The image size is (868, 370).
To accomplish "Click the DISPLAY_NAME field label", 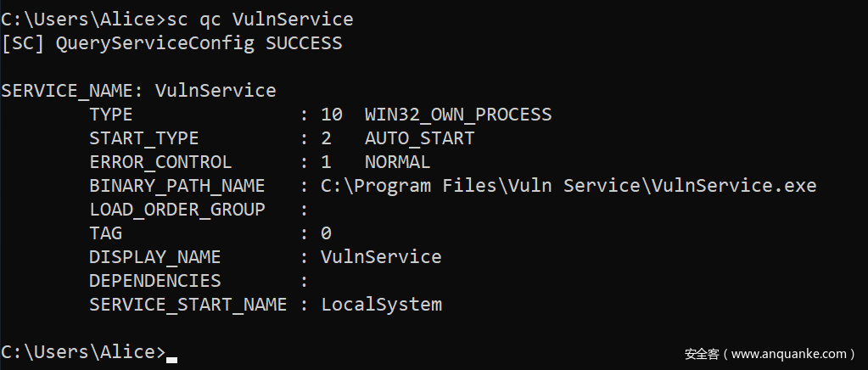I will click(154, 256).
